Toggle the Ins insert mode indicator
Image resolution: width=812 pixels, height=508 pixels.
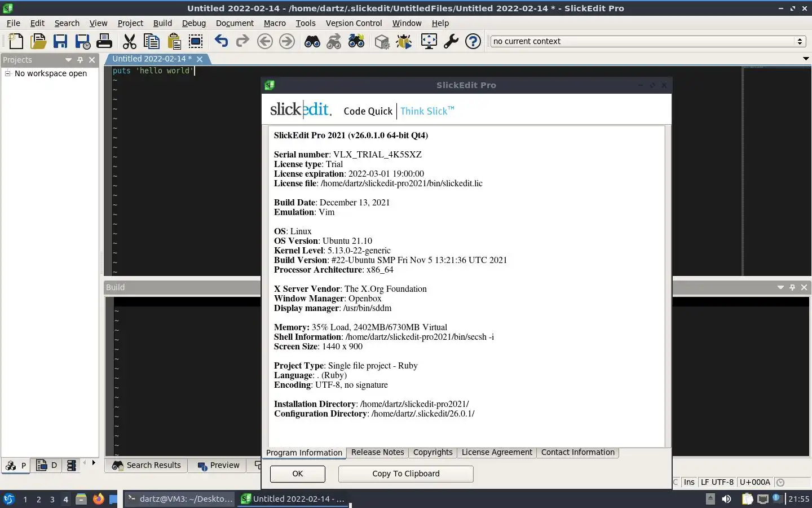click(689, 482)
